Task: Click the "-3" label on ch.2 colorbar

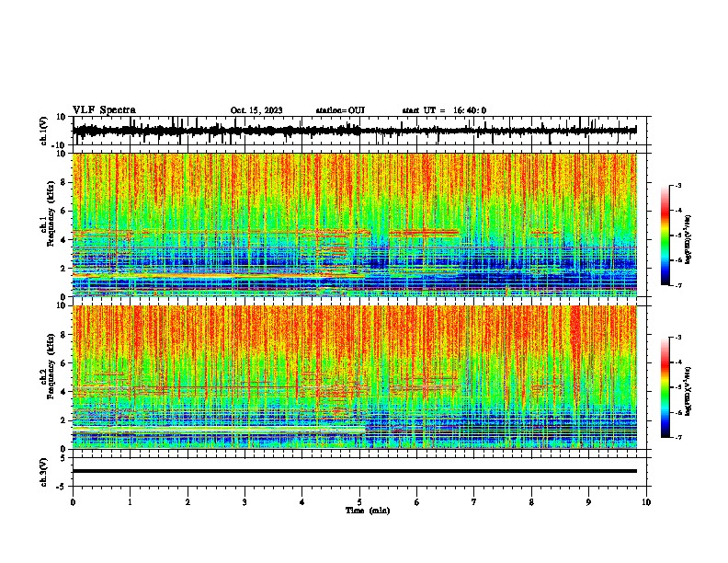Action: [x=678, y=338]
